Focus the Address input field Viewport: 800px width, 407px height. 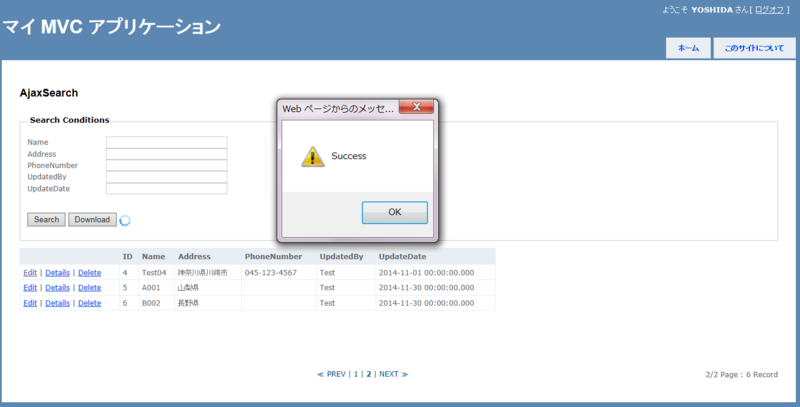coord(167,154)
